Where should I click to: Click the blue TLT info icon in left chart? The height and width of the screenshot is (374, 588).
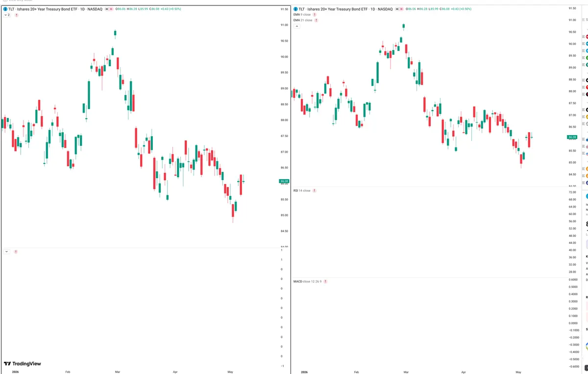click(5, 9)
